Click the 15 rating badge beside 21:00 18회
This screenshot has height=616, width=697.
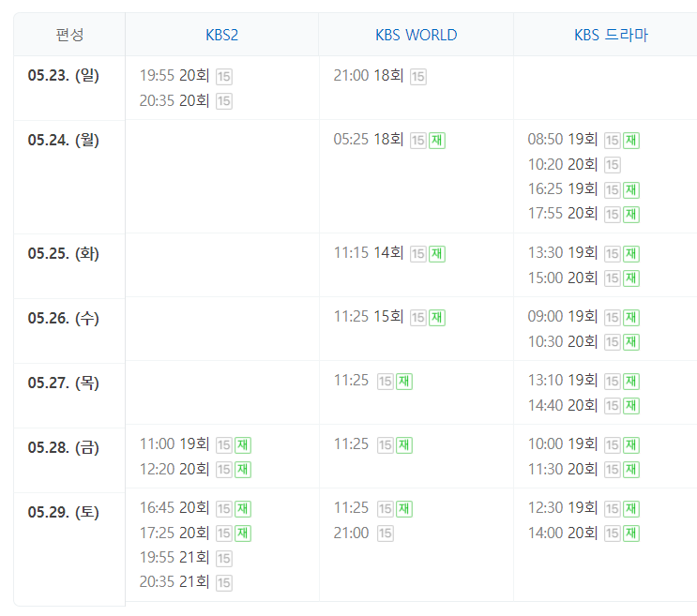click(x=417, y=76)
